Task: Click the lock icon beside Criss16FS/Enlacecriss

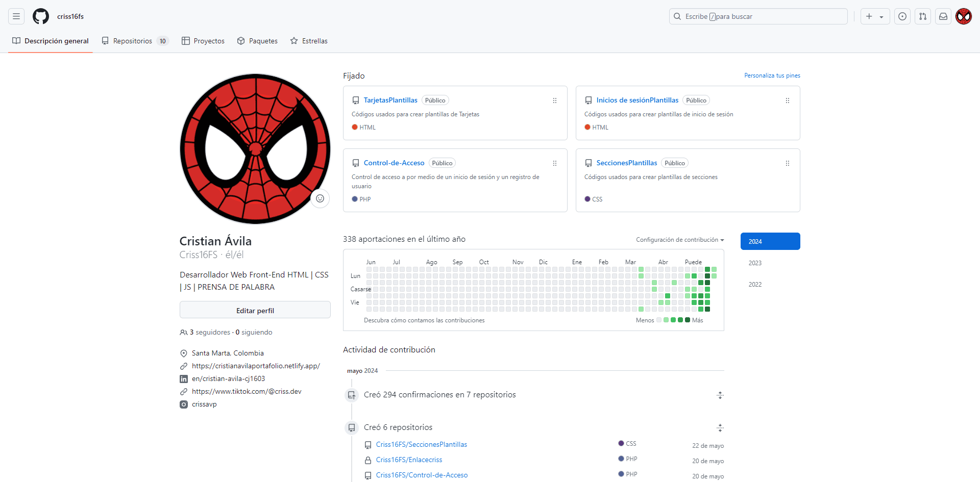Action: (x=368, y=460)
